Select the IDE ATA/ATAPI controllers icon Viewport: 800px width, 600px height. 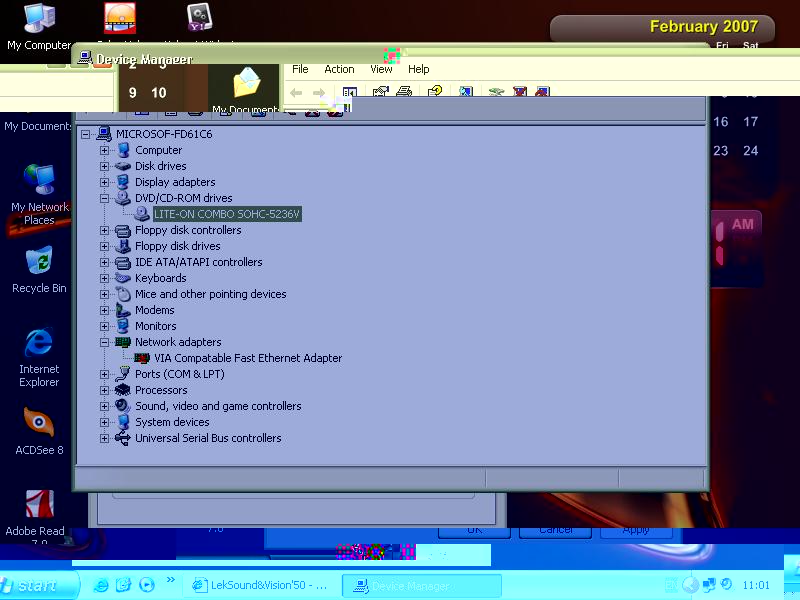122,262
